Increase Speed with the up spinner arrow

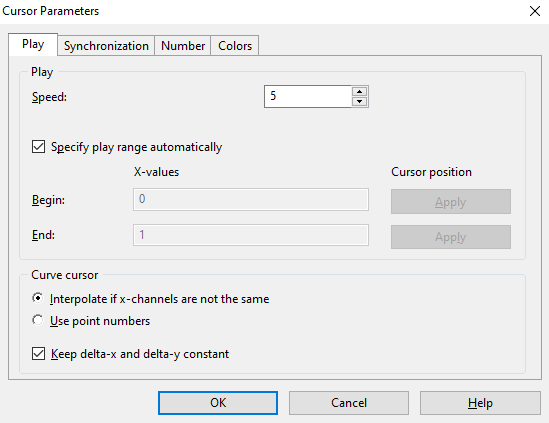(359, 91)
